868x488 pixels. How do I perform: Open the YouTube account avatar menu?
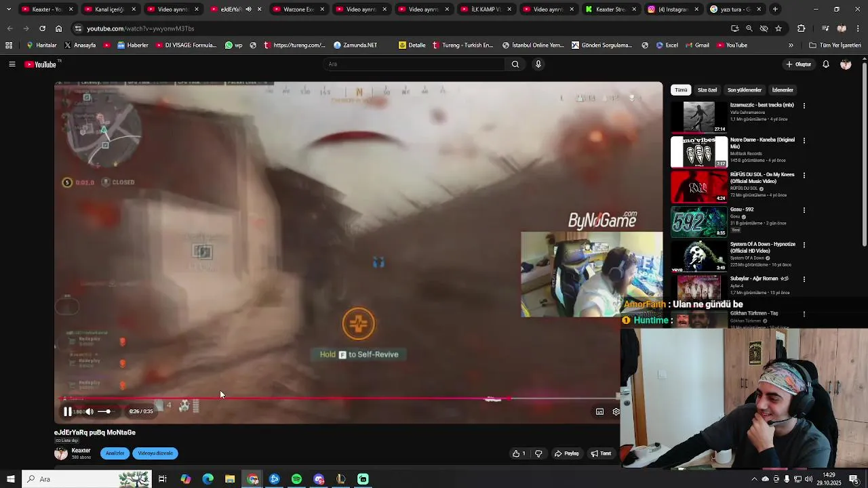pyautogui.click(x=846, y=64)
